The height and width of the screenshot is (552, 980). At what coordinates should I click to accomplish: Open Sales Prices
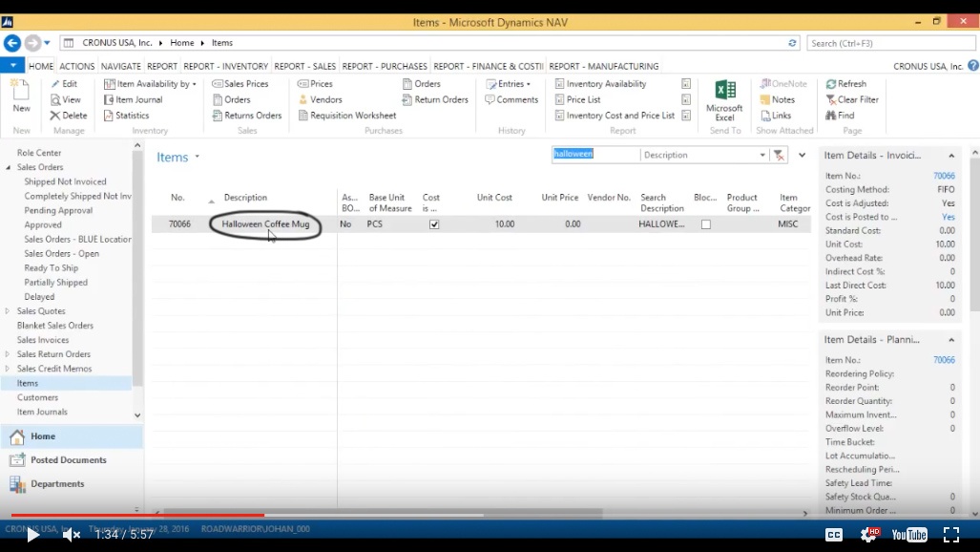coord(240,84)
